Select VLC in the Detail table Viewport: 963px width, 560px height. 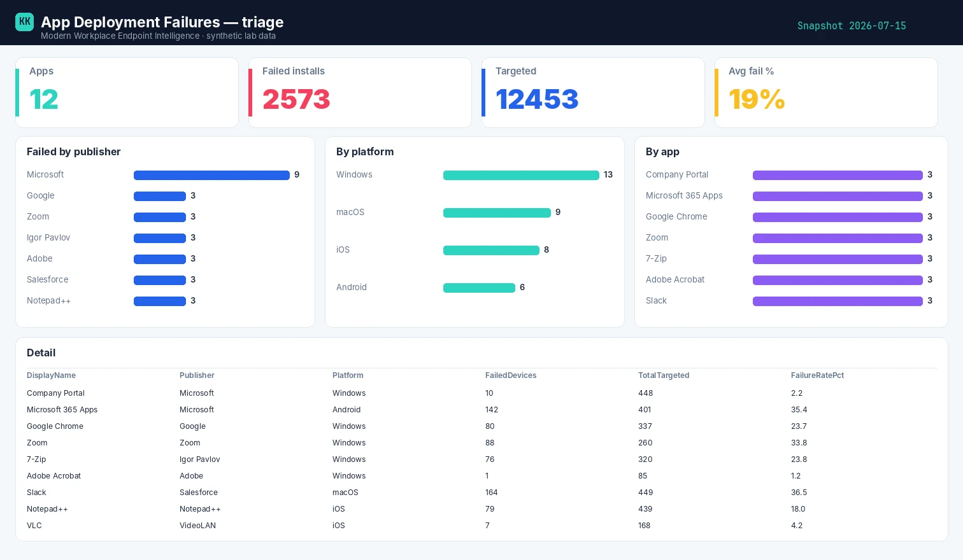34,526
